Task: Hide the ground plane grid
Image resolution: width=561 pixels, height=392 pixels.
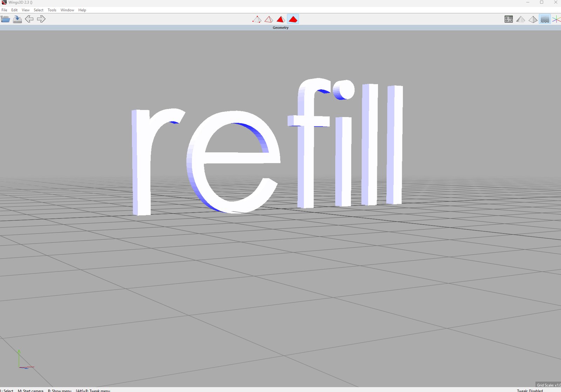Action: [x=545, y=19]
